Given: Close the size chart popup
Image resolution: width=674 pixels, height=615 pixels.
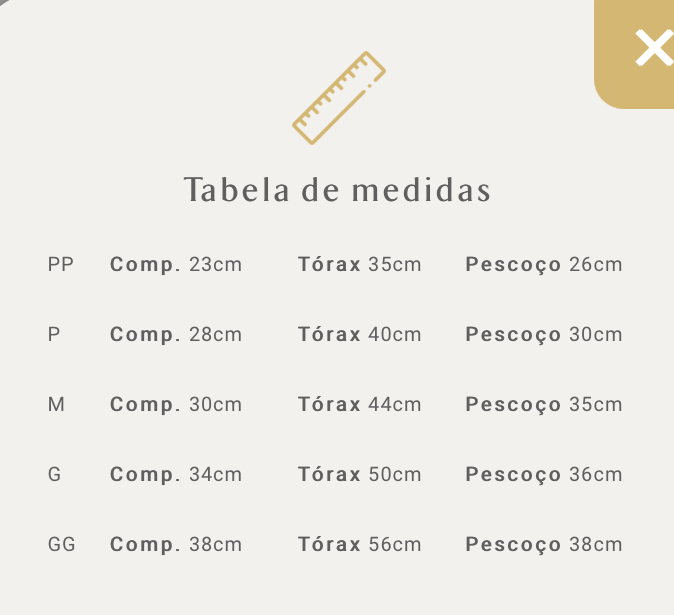Looking at the screenshot, I should click(635, 52).
